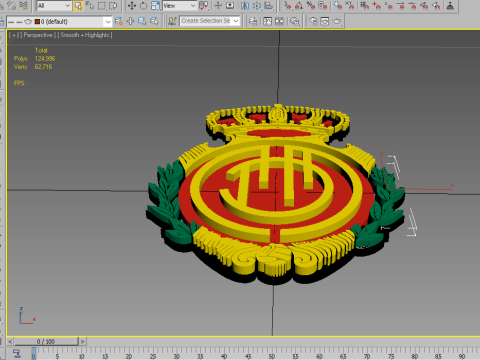Click the layer color swatch beside 0 (default)

pyautogui.click(x=37, y=22)
